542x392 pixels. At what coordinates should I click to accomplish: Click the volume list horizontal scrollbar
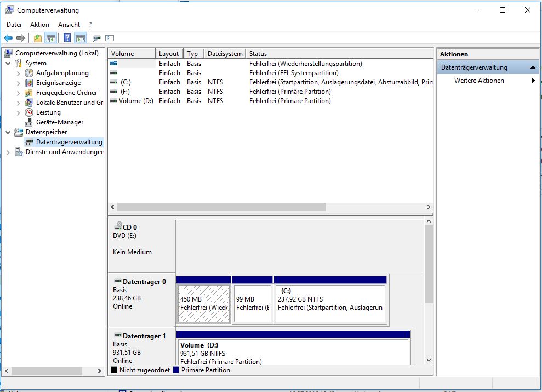point(221,207)
